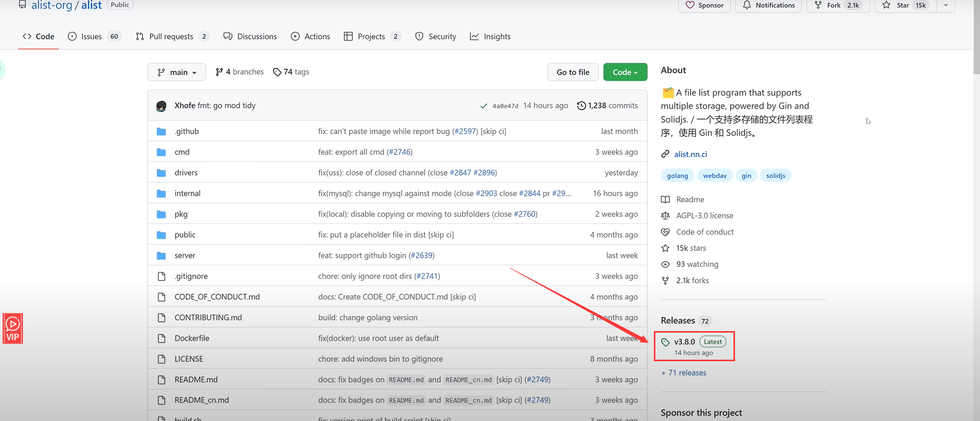The height and width of the screenshot is (421, 980).
Task: Select the solidjs topic tag
Action: click(776, 176)
